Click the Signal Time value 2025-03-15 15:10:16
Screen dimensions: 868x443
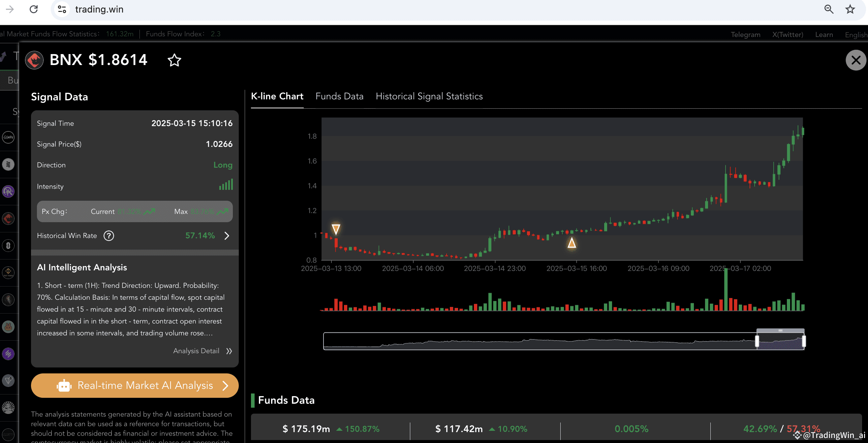[192, 123]
